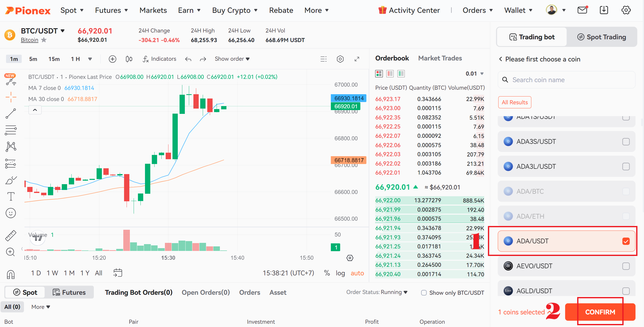The image size is (644, 327).
Task: Expand chart to fullscreen
Action: point(357,59)
